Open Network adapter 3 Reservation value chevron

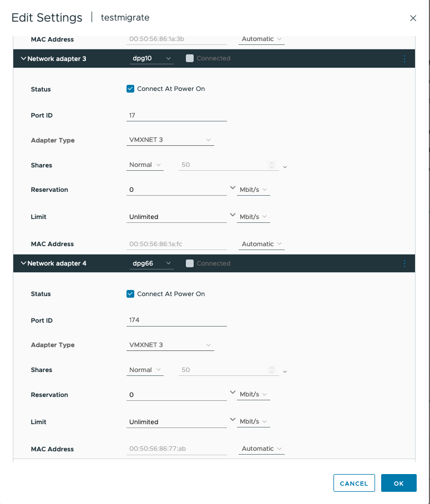pos(232,189)
